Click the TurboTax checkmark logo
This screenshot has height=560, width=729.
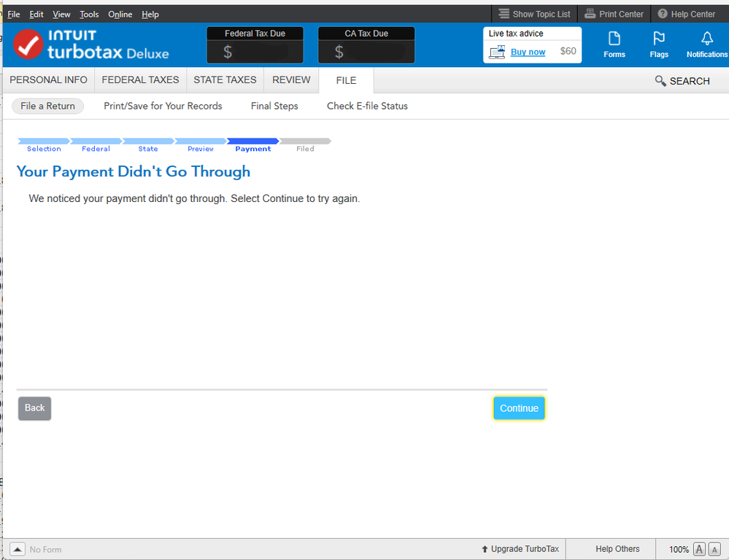(28, 44)
